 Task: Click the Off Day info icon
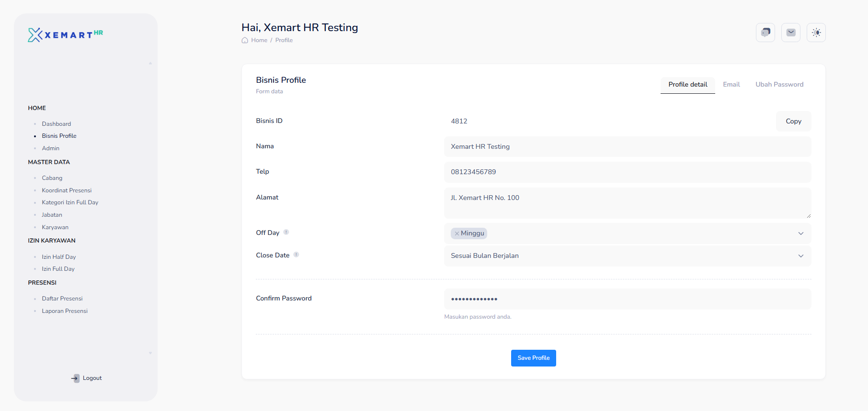(286, 232)
